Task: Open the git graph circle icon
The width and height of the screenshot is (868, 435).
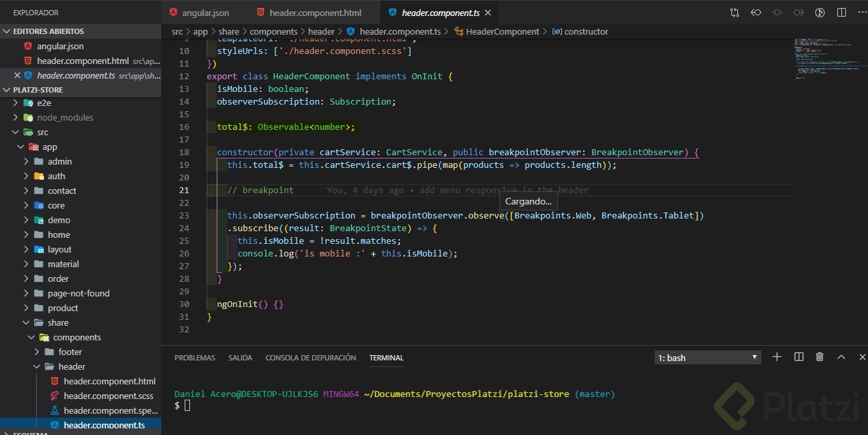Action: [x=821, y=13]
